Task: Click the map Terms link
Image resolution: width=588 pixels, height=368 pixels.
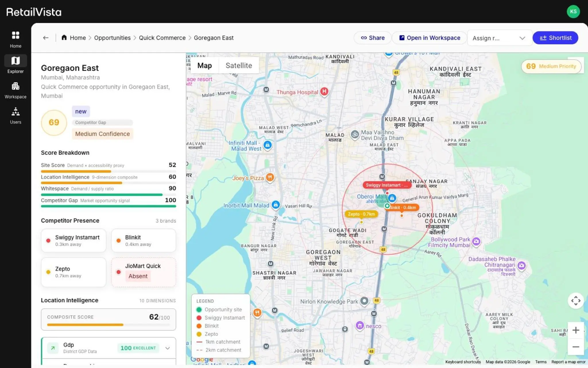Action: (x=541, y=362)
